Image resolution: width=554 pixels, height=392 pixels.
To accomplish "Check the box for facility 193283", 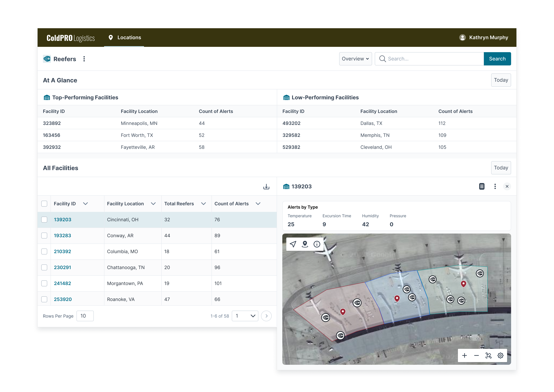I will click(x=44, y=236).
